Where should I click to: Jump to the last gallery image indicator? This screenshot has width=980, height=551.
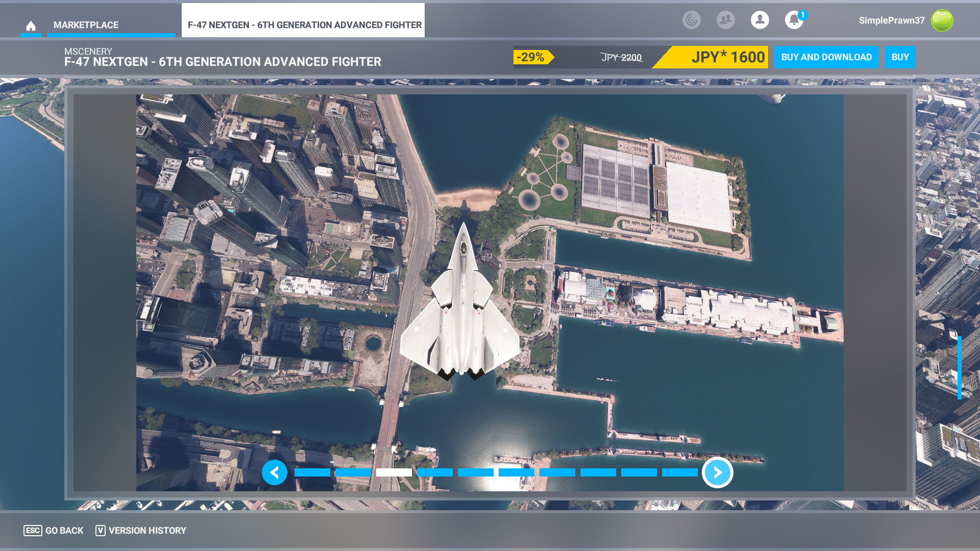679,472
